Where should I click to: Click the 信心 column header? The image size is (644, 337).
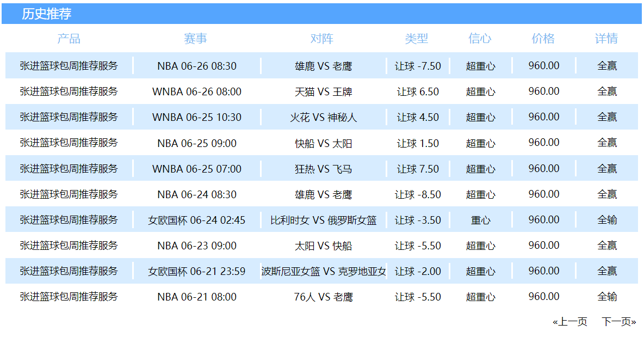point(480,39)
